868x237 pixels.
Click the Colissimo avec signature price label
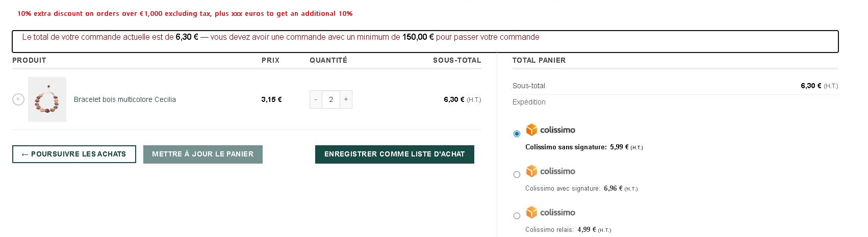(581, 189)
